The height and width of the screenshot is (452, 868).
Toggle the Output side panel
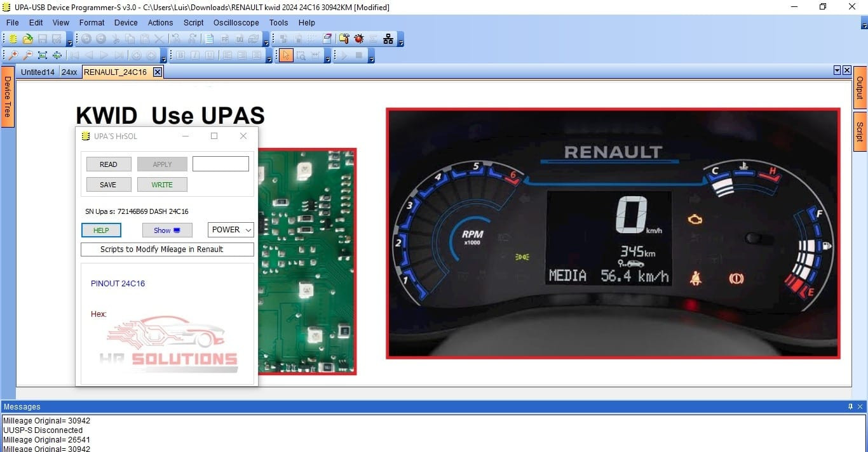[860, 88]
